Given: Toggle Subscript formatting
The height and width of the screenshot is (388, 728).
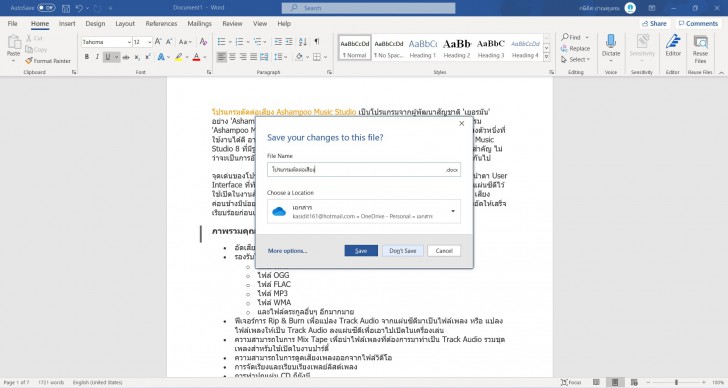Looking at the screenshot, I should [137, 57].
